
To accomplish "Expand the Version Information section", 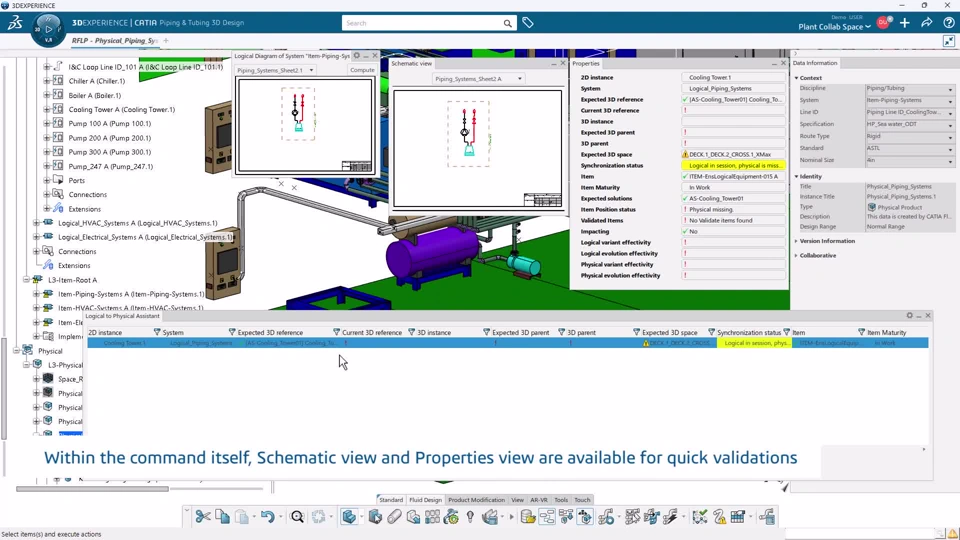I will (827, 241).
